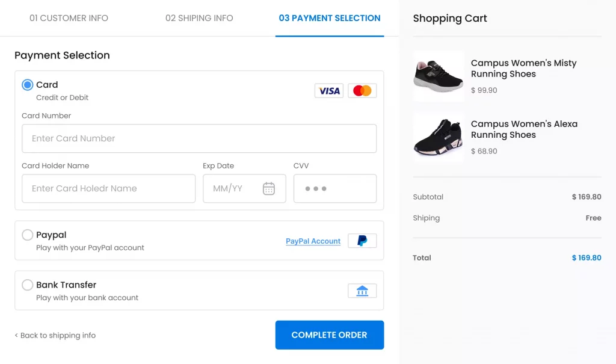Click the Mastercard icon
616x364 pixels.
pos(362,90)
